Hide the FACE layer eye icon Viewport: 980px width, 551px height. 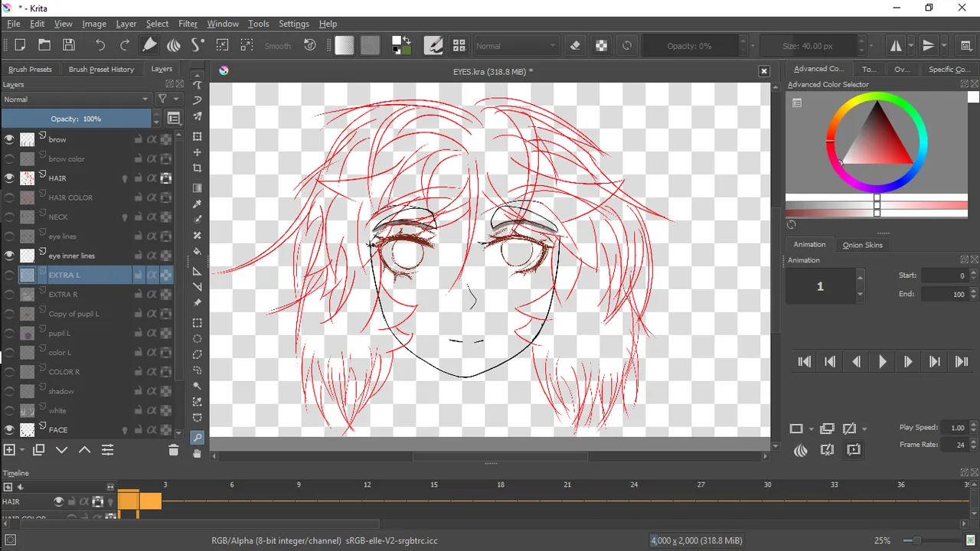point(9,429)
